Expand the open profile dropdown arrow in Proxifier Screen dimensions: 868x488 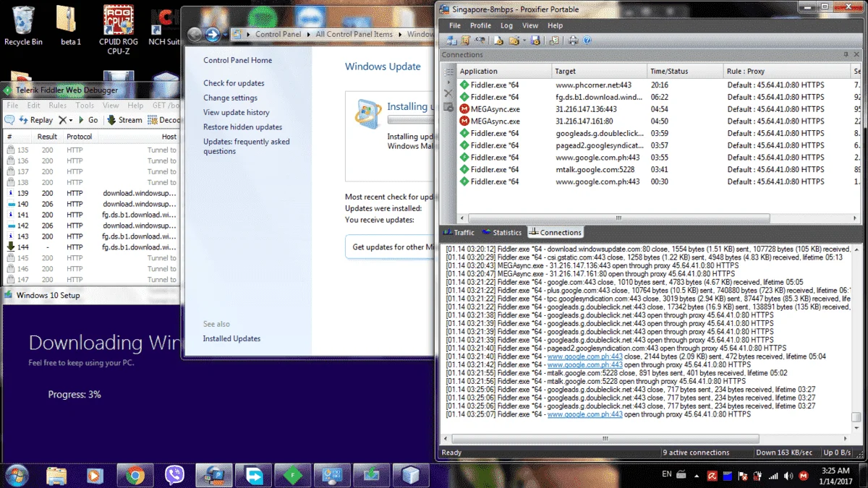click(524, 40)
